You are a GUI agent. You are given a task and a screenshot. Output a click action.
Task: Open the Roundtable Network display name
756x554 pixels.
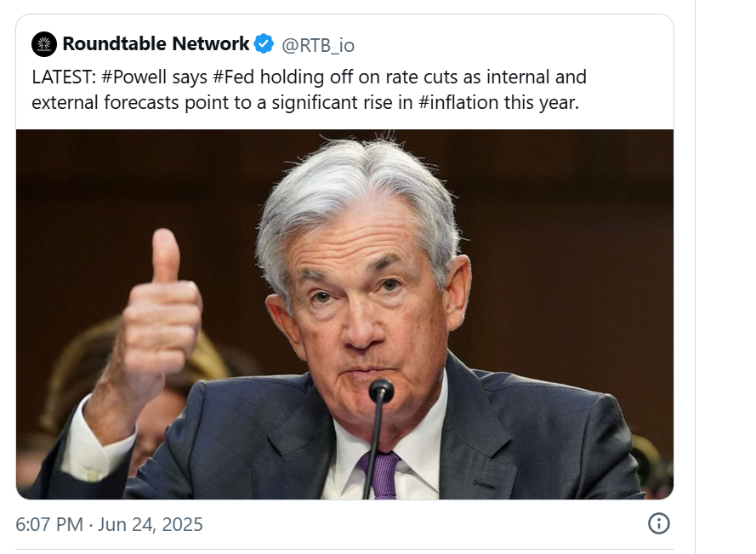click(156, 44)
